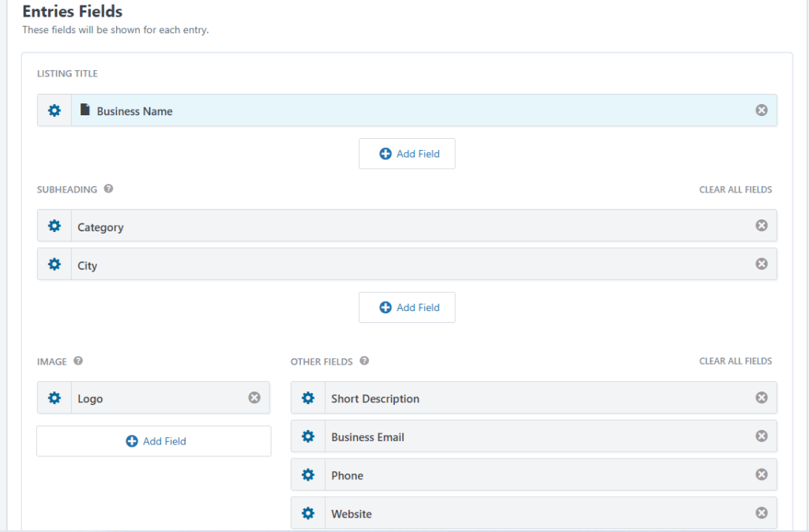Open gear settings for City field
809x532 pixels.
click(x=55, y=264)
